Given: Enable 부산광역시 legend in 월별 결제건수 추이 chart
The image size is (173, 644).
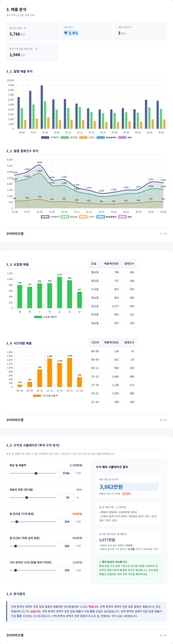Looking at the screenshot, I should [106, 217].
